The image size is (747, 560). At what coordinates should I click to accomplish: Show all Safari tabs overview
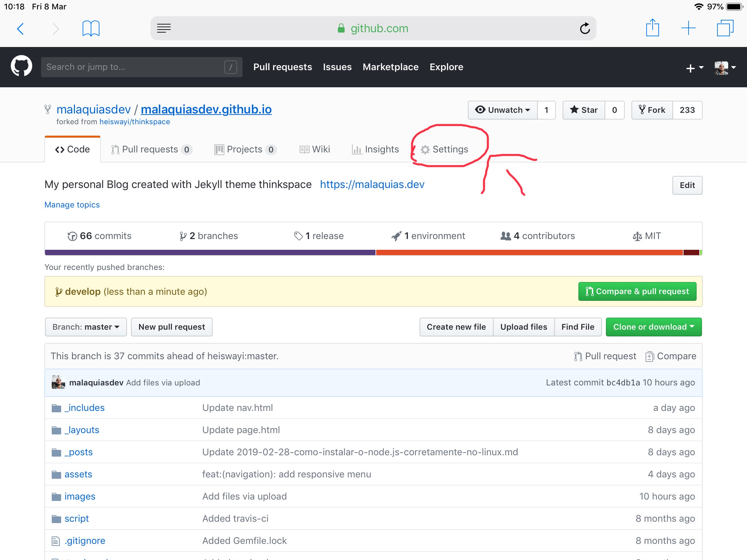click(725, 28)
